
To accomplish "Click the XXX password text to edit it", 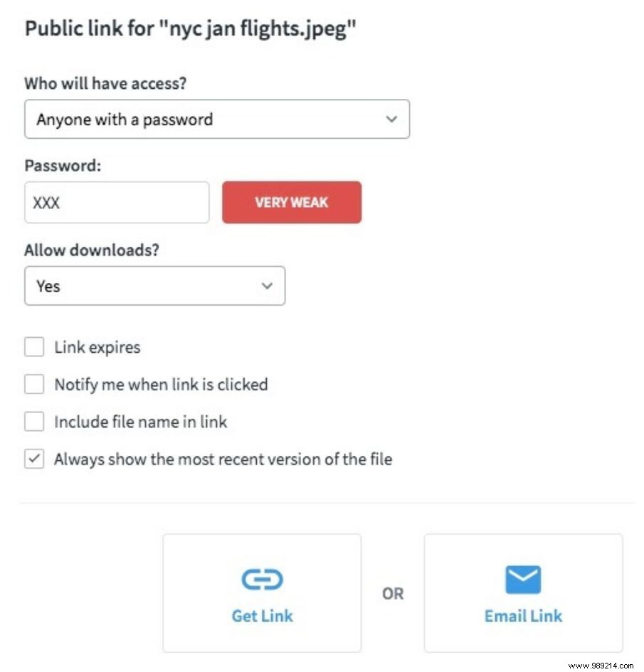I will point(47,202).
